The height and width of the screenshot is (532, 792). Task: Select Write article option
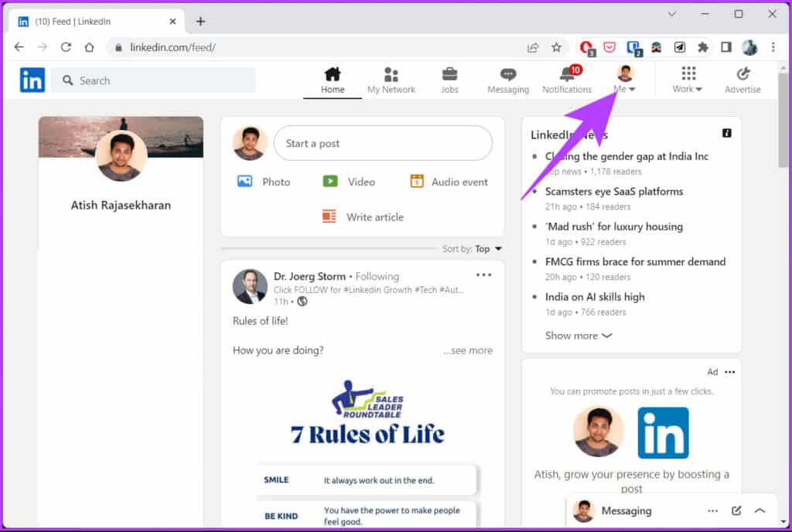click(x=363, y=217)
